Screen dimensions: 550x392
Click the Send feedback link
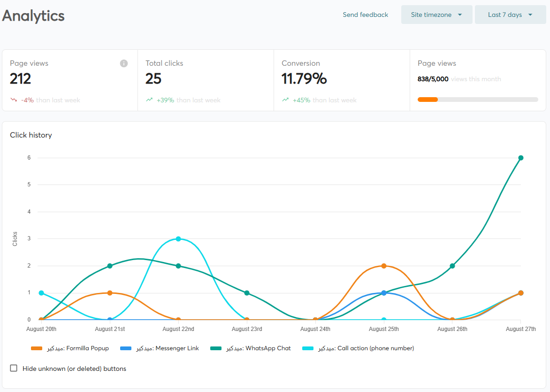pos(365,15)
